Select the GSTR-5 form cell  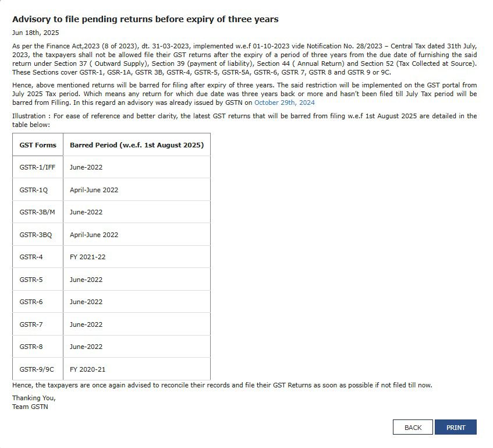pyautogui.click(x=31, y=280)
